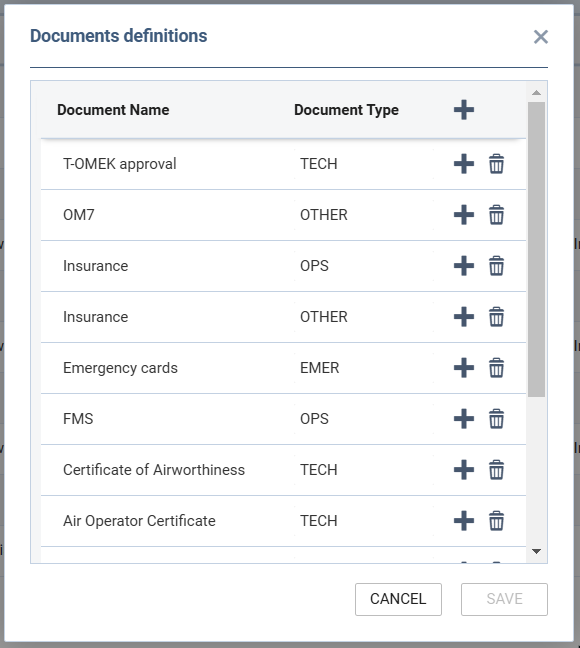Viewport: 580px width, 648px height.
Task: Trash the Certificate of Airworthiness row
Action: (496, 470)
